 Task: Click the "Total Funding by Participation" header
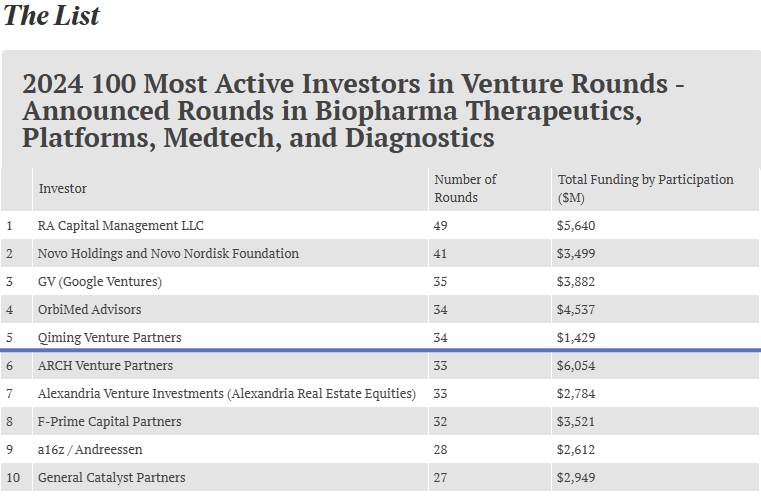point(645,188)
